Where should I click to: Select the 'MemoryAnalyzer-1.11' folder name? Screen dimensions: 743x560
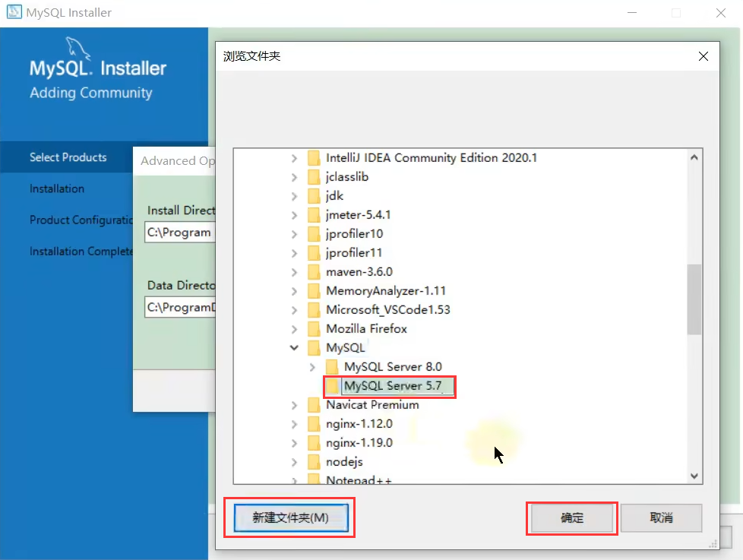386,291
